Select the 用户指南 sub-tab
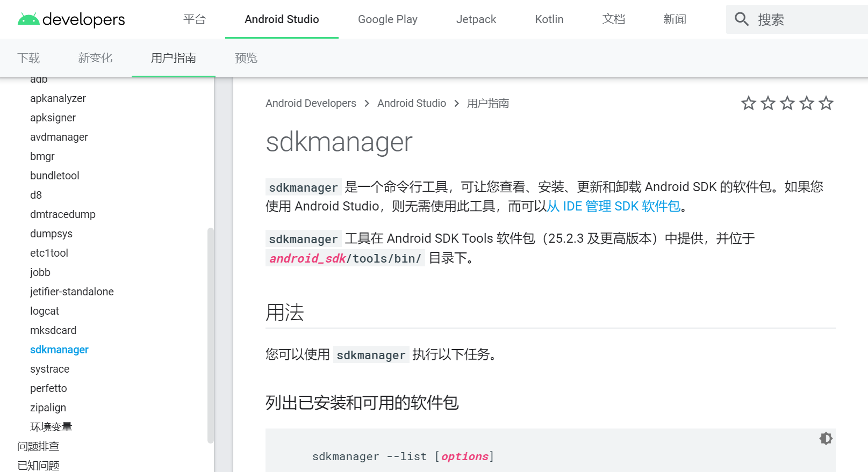This screenshot has height=472, width=868. point(173,58)
